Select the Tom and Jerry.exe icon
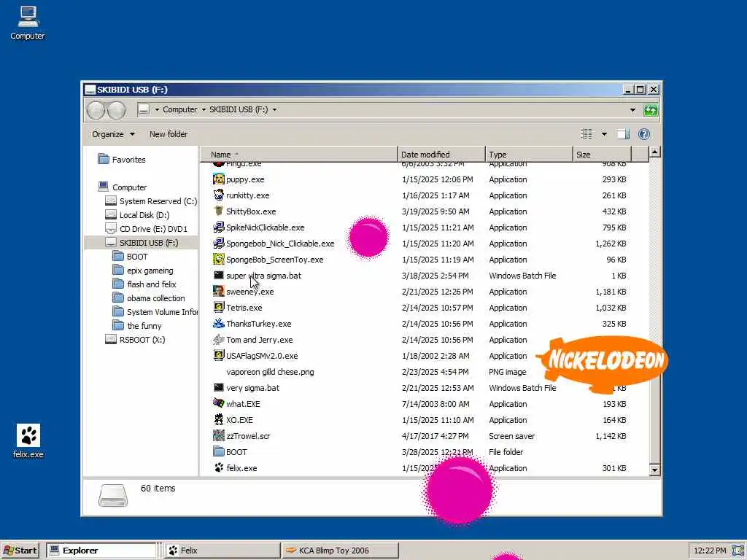Screen dimensions: 747x560 point(219,340)
